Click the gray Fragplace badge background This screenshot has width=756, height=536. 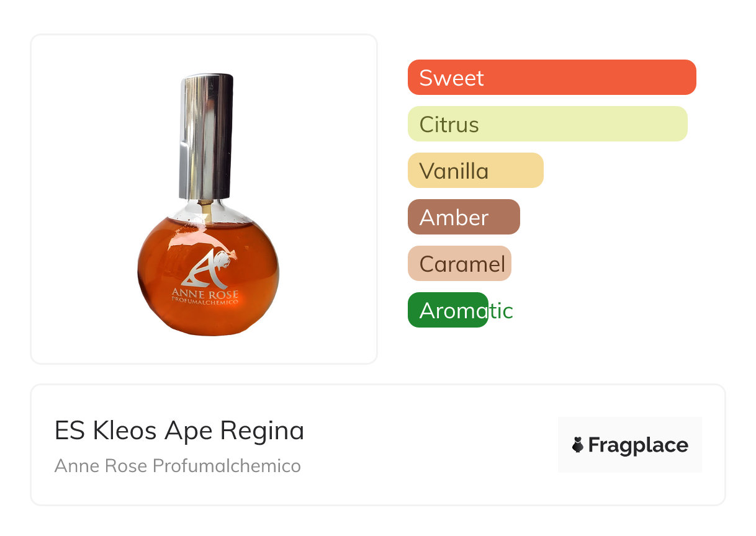point(630,426)
